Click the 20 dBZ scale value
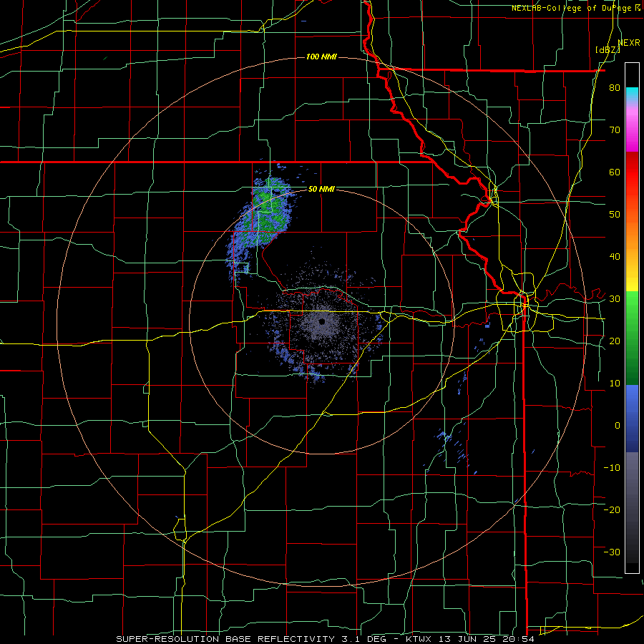 coord(615,341)
